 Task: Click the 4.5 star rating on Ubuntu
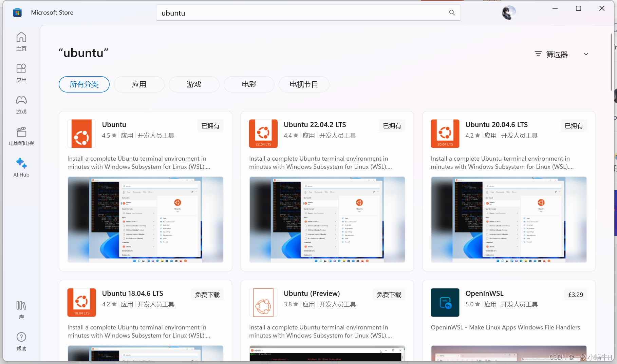(109, 136)
